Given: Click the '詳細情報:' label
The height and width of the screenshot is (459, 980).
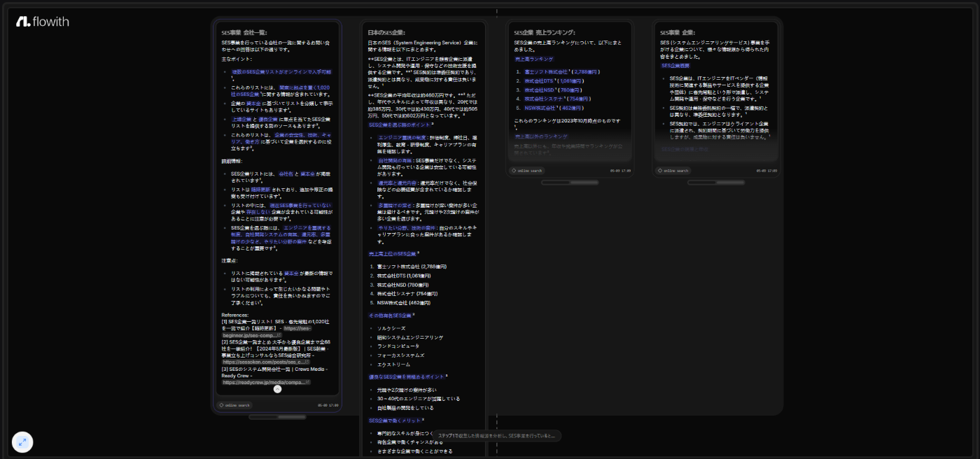Looking at the screenshot, I should point(232,162).
